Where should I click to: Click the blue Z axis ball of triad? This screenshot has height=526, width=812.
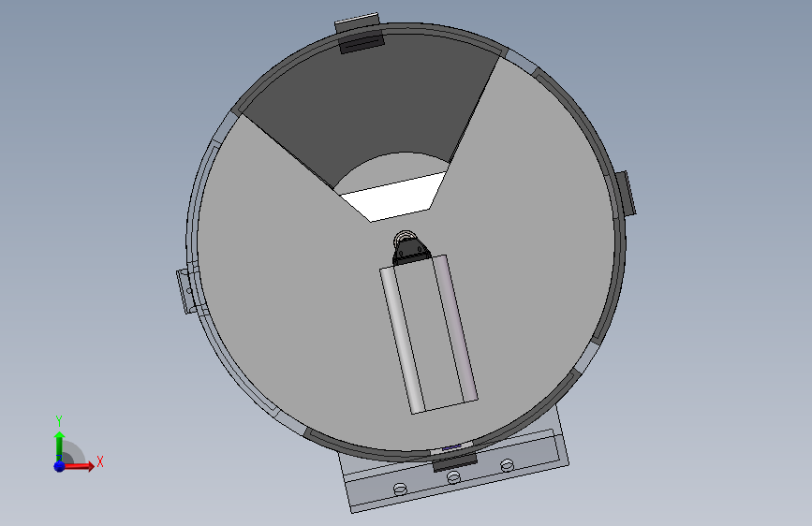point(59,466)
